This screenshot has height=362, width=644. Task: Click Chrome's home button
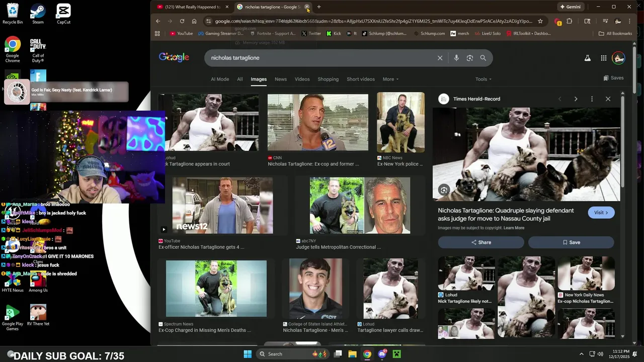pos(194,21)
